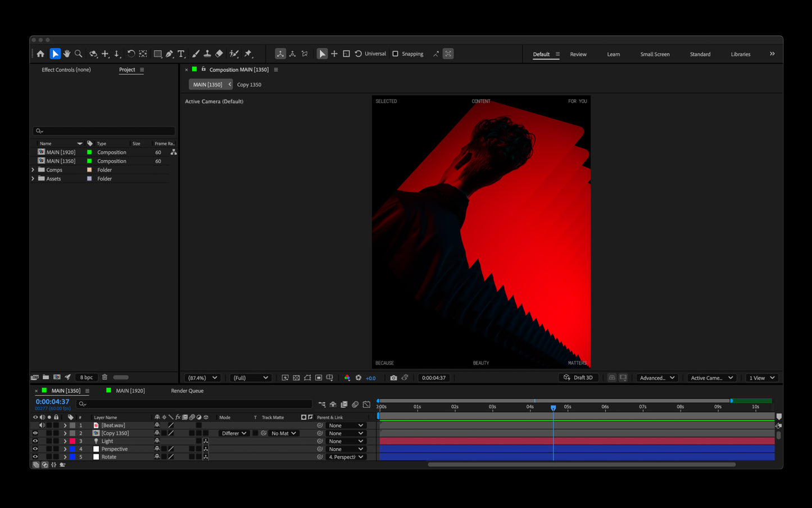This screenshot has height=508, width=812.
Task: Expand the Comps folder
Action: (33, 170)
